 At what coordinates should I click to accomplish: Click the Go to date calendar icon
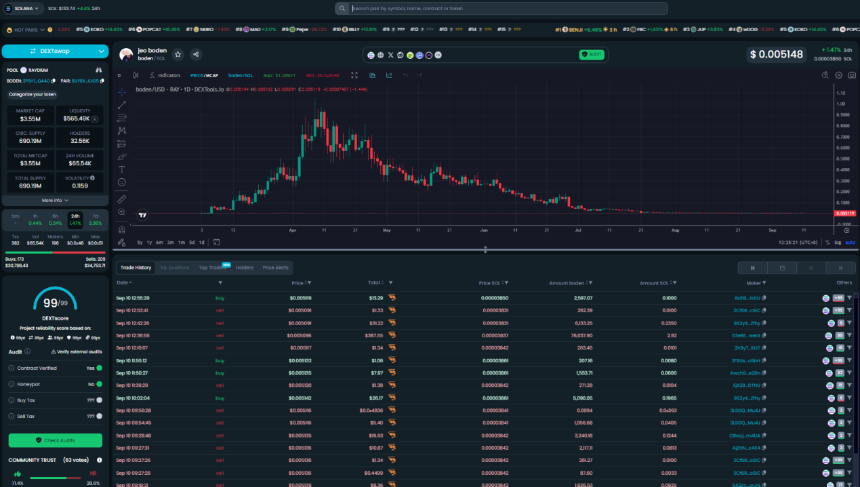[217, 242]
